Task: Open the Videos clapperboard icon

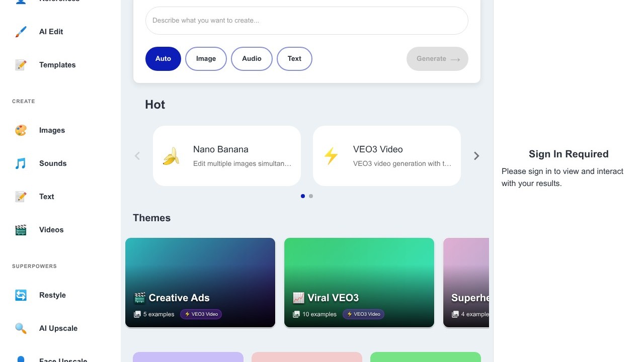Action: pos(21,230)
